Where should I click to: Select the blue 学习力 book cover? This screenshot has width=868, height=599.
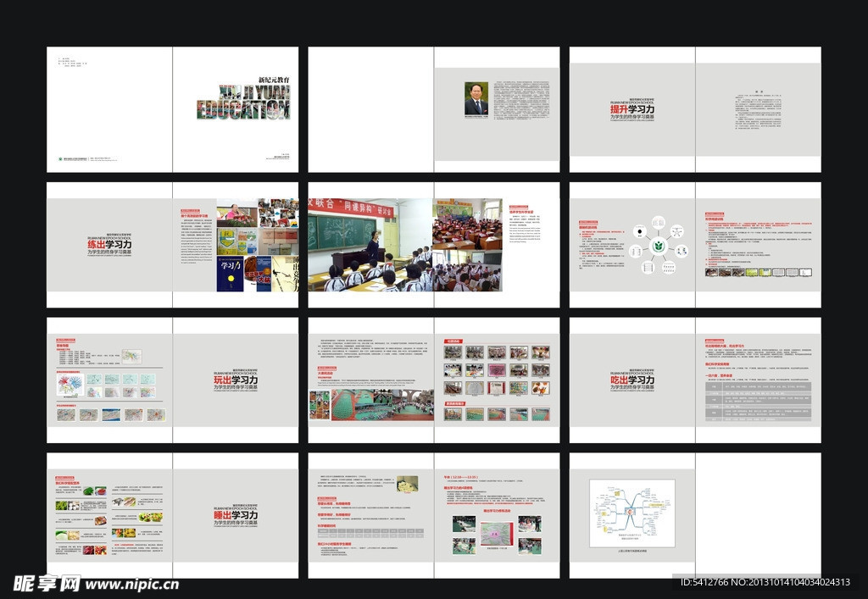(x=230, y=273)
